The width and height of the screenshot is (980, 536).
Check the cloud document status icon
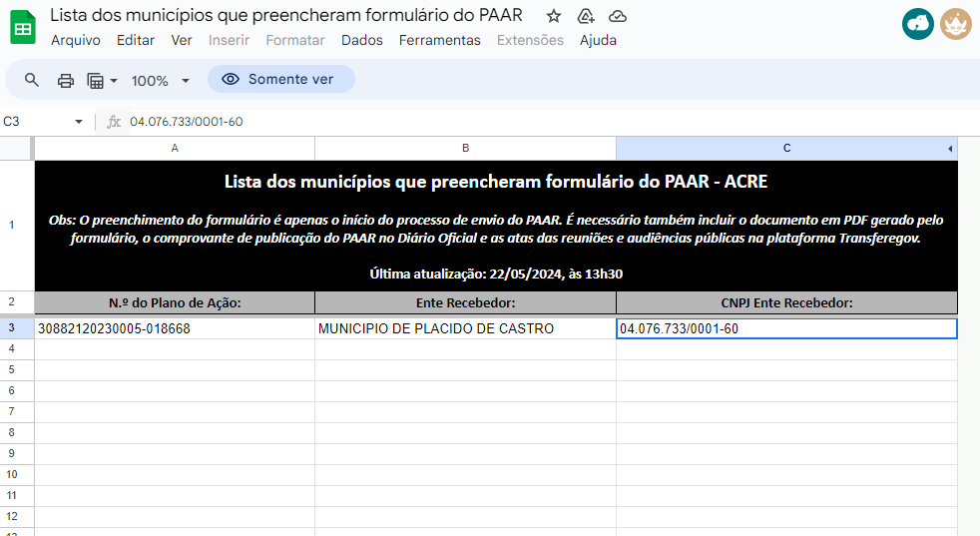(618, 16)
